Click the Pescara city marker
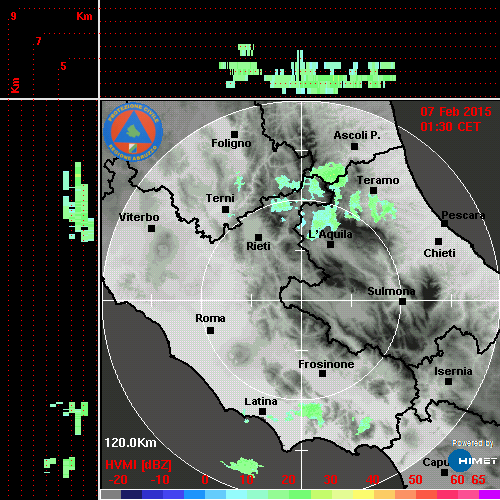The width and height of the screenshot is (500, 500). click(445, 223)
